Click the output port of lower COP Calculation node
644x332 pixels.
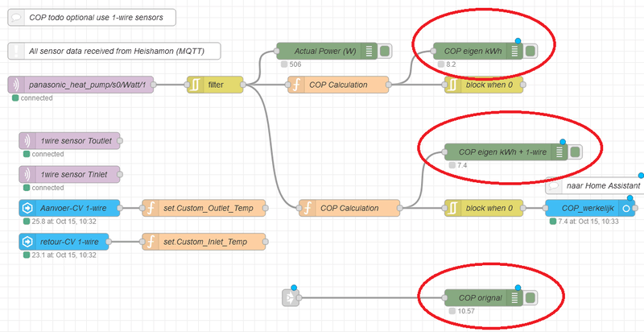click(399, 208)
